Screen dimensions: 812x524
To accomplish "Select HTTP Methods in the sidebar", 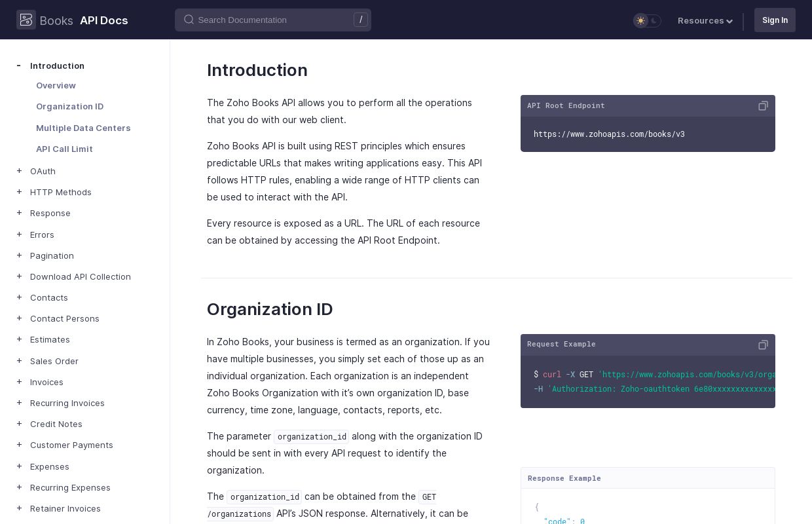I will pos(61,192).
